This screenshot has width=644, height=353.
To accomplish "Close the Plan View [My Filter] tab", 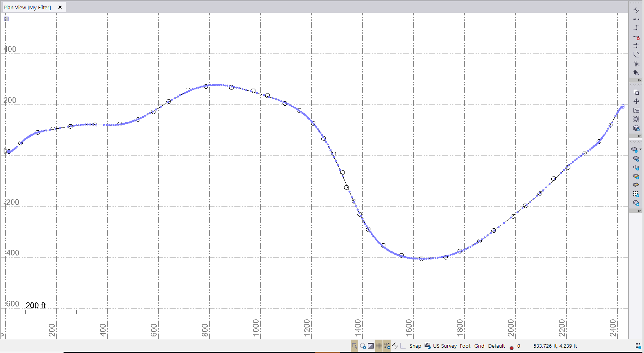I will point(60,7).
